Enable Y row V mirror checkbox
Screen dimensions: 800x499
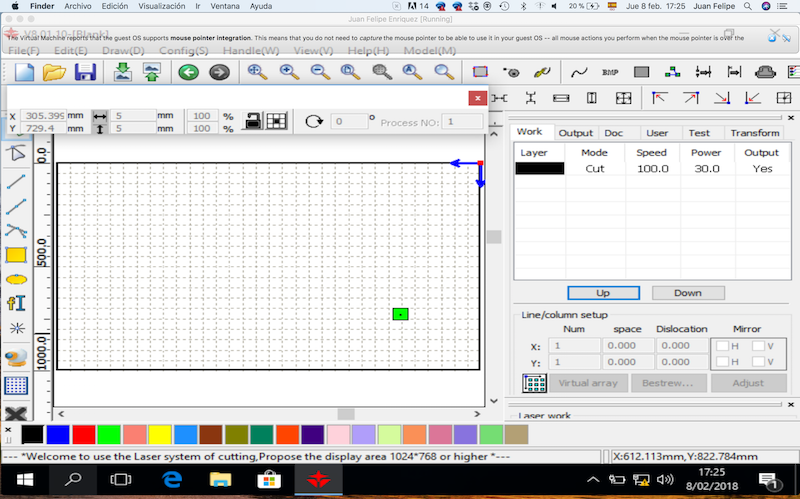click(758, 362)
